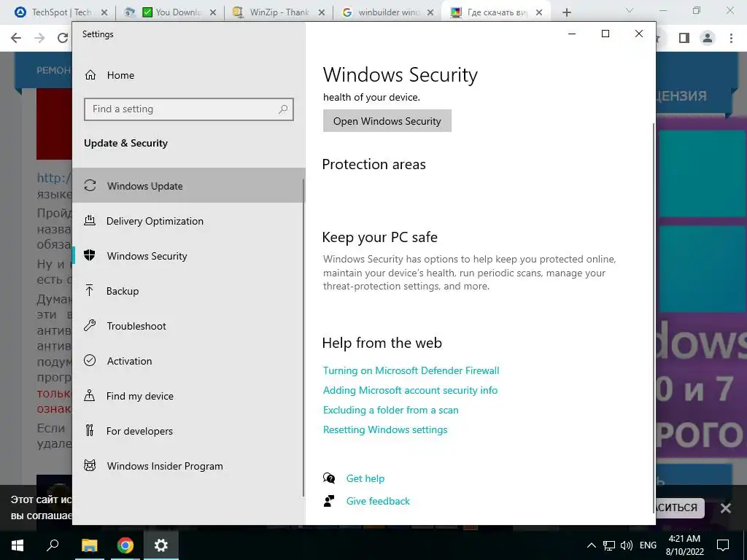
Task: Open Troubleshoot settings page
Action: pos(187,326)
